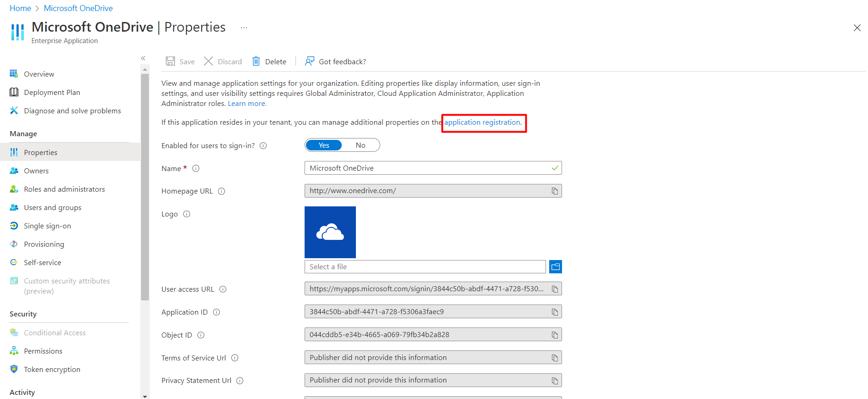Click into the Name field
The width and height of the screenshot is (868, 399).
coord(433,168)
